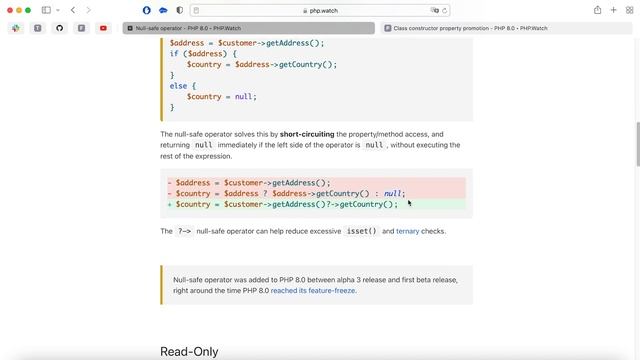Click the else { code line
This screenshot has width=640, height=360.
point(183,86)
